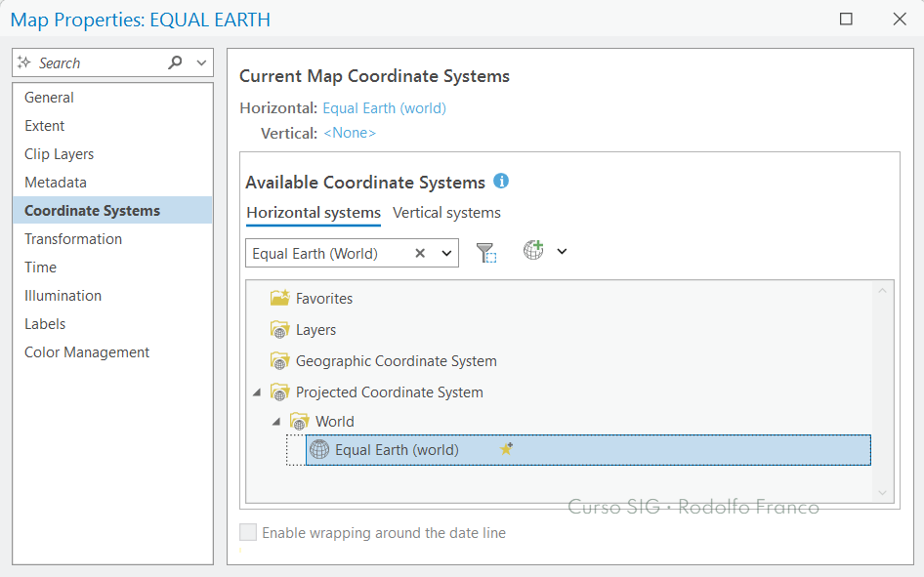Collapse the Projected Coordinate System node
924x577 pixels.
click(x=257, y=392)
